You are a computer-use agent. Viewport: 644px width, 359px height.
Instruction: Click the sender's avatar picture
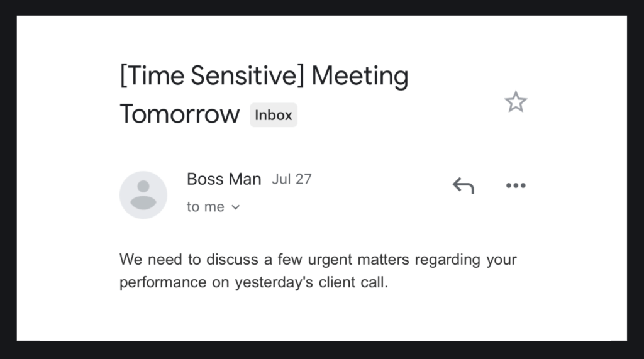(143, 194)
